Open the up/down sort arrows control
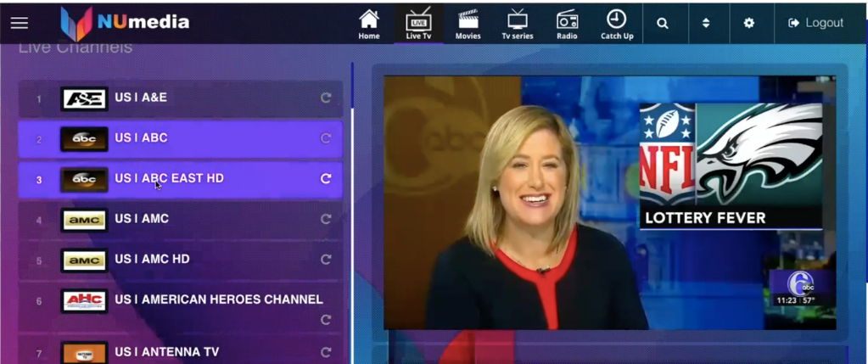This screenshot has width=868, height=364. tap(706, 23)
